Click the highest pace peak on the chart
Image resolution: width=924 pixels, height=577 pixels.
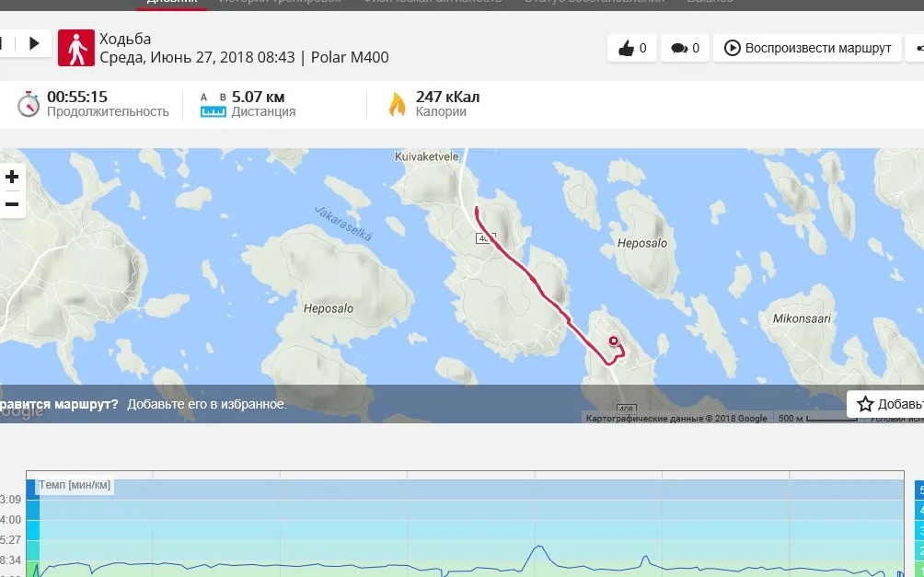(538, 548)
